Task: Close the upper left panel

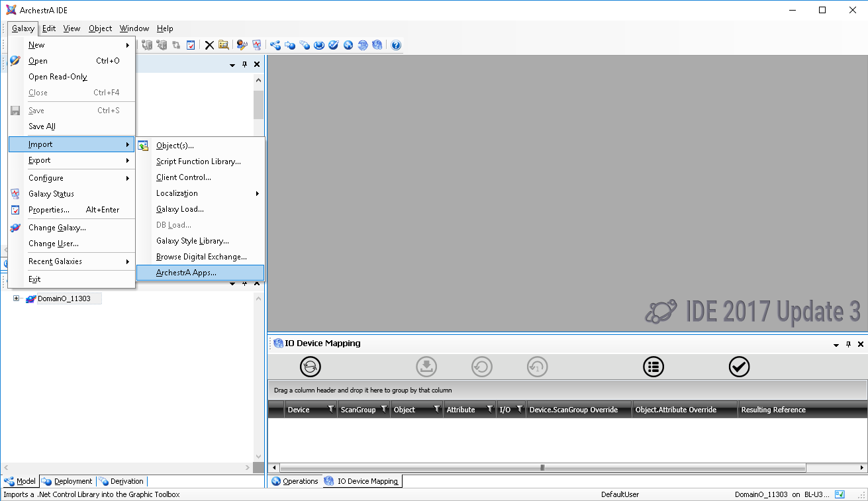Action: 257,64
